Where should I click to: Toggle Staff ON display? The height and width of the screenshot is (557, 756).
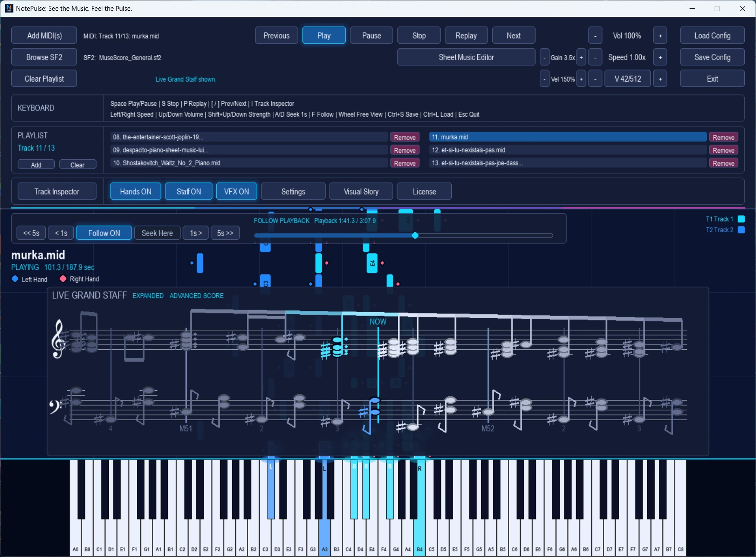point(189,191)
